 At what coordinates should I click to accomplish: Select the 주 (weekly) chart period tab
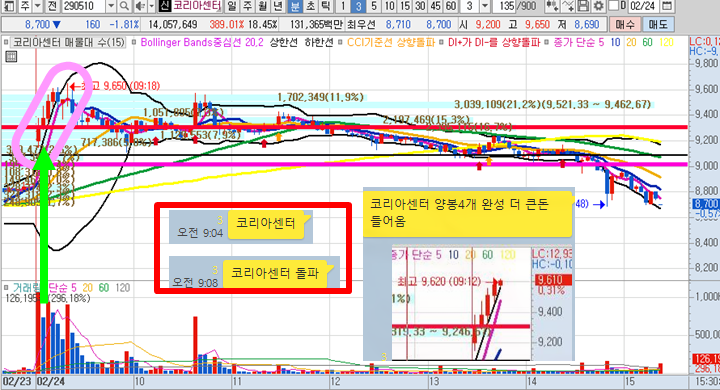[x=247, y=6]
